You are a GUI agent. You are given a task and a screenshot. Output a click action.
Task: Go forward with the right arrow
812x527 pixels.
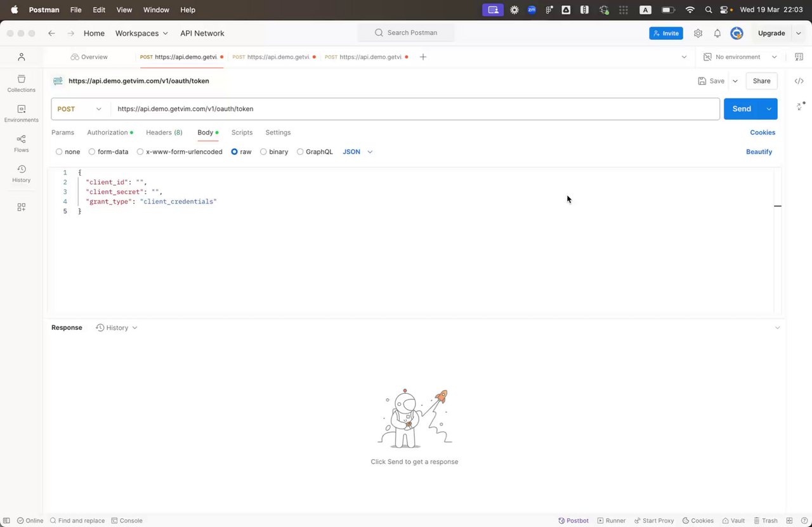click(x=70, y=33)
